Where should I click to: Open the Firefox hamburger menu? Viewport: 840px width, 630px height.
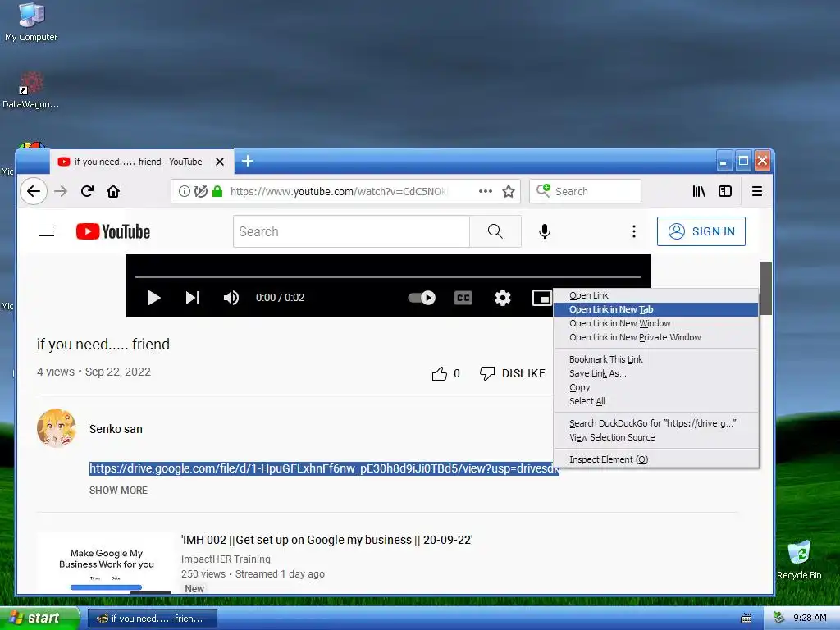point(757,191)
